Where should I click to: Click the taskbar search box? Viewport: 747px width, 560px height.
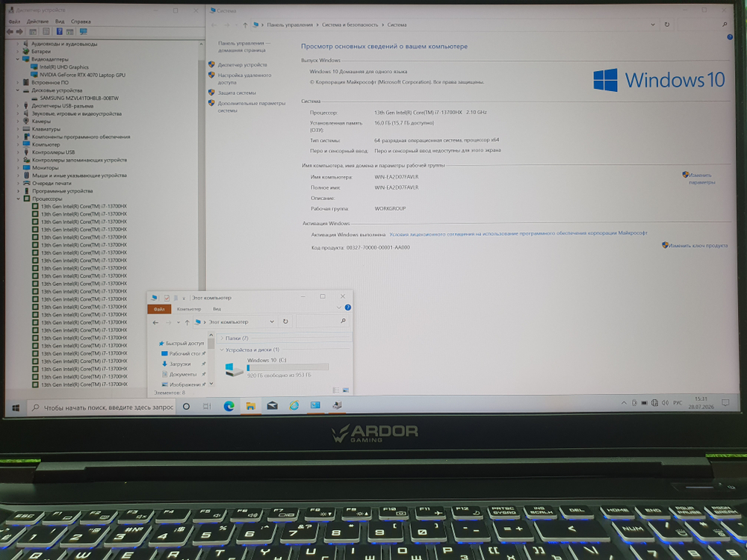tap(103, 408)
